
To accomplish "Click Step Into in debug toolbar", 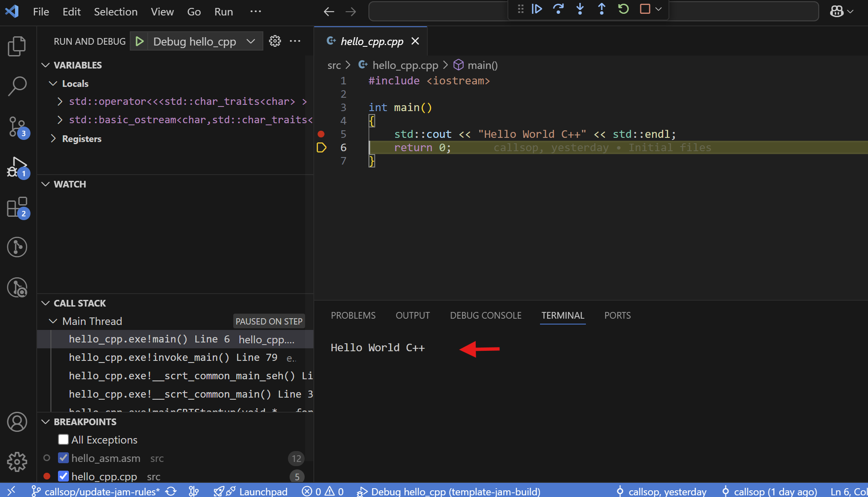I will 580,9.
